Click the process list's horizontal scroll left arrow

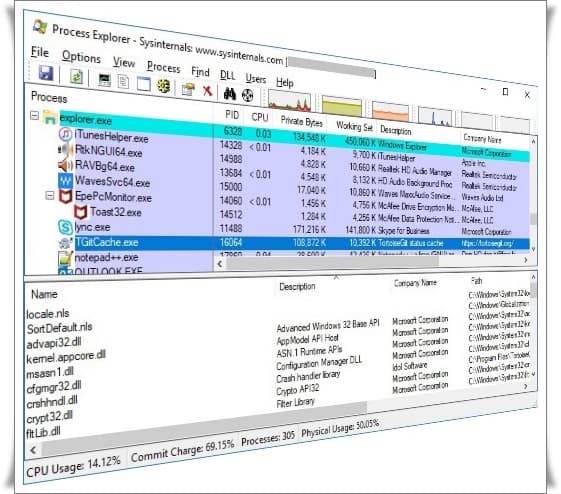[x=220, y=264]
